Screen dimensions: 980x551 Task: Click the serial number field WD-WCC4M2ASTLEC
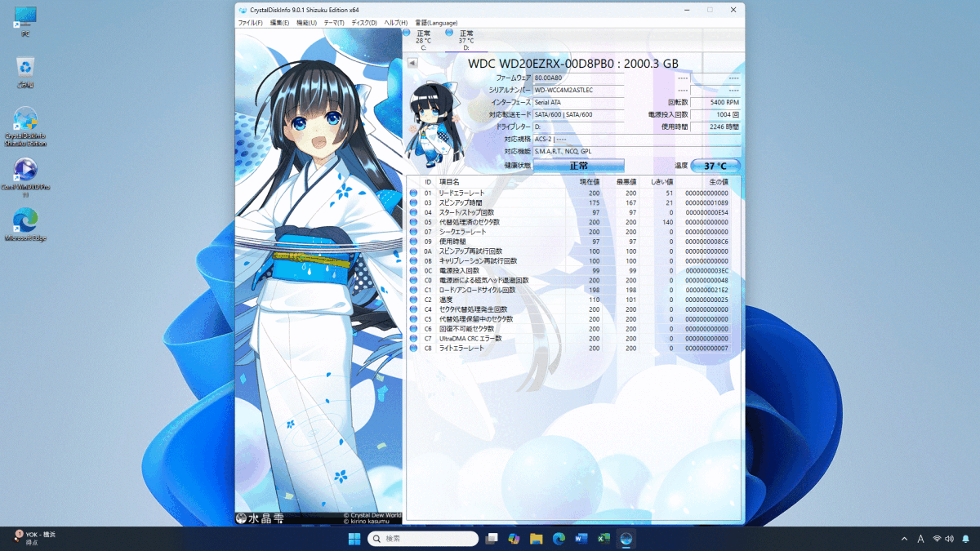(578, 90)
